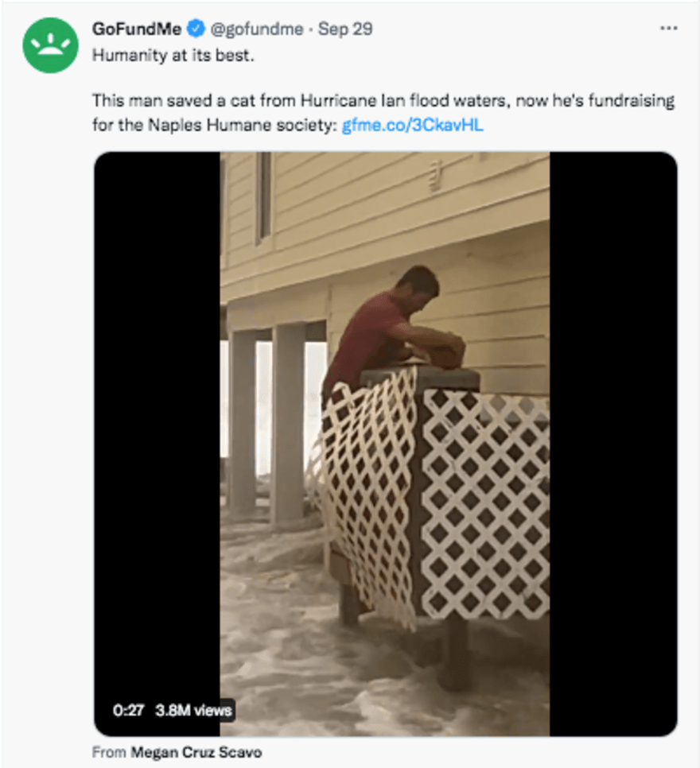Open the GoFundMe profile avatar
Screen dimensions: 700x768
tap(50, 45)
